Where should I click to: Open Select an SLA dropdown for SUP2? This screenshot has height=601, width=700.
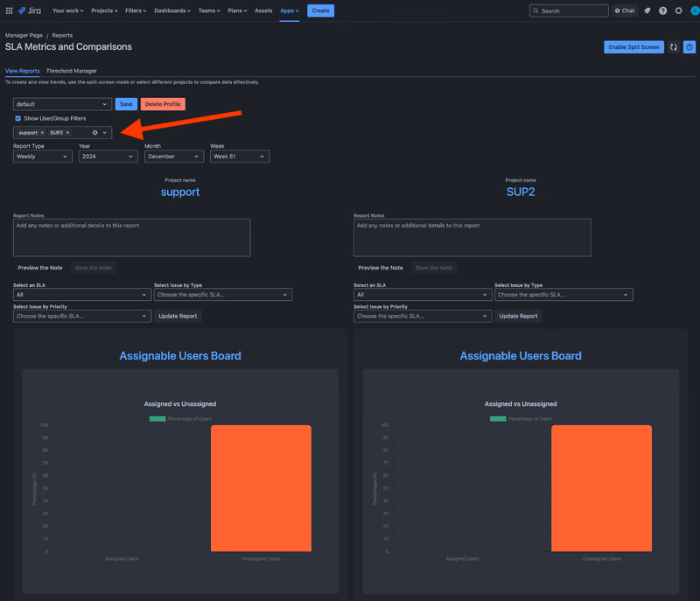[423, 295]
